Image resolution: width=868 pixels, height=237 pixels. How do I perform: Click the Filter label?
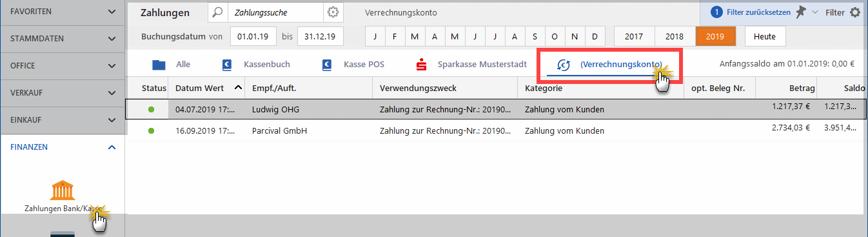coord(834,12)
